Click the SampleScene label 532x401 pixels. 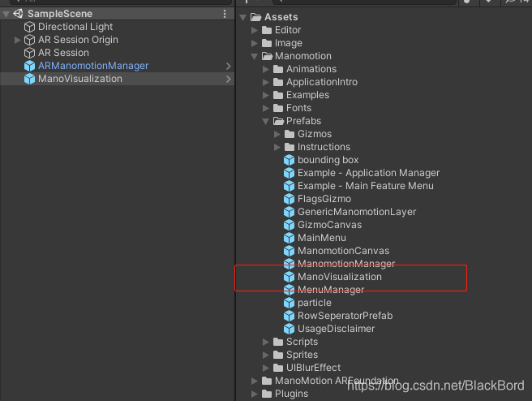pos(60,14)
